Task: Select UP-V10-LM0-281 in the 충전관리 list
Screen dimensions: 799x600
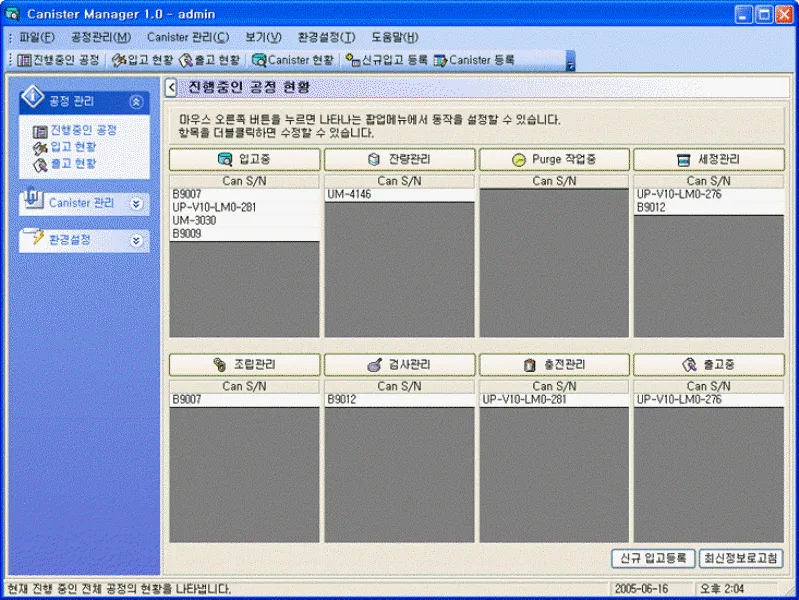Action: [554, 400]
